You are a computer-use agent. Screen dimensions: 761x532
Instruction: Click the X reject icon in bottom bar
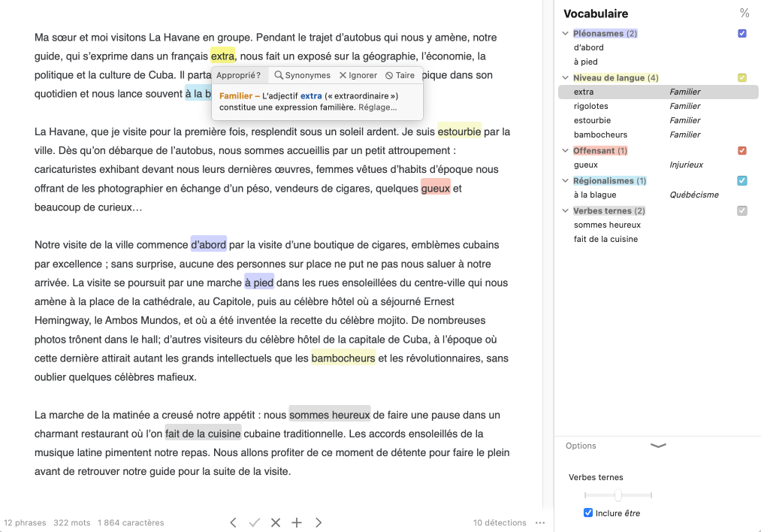276,522
